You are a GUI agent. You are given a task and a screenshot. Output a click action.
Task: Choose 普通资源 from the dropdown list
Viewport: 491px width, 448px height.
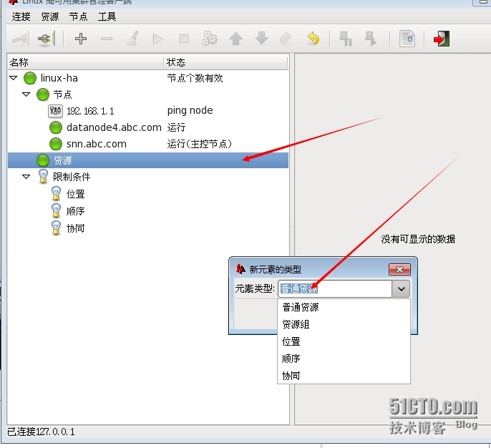click(x=344, y=307)
